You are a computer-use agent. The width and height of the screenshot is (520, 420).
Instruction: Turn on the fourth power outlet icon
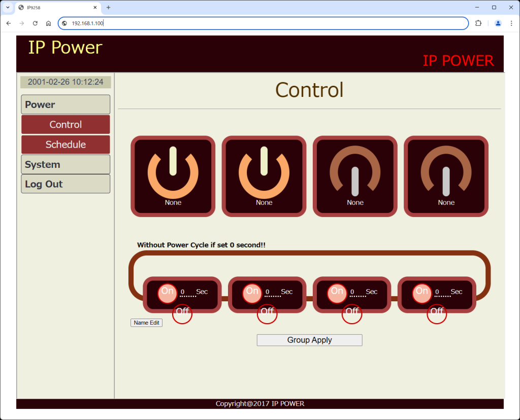446,176
